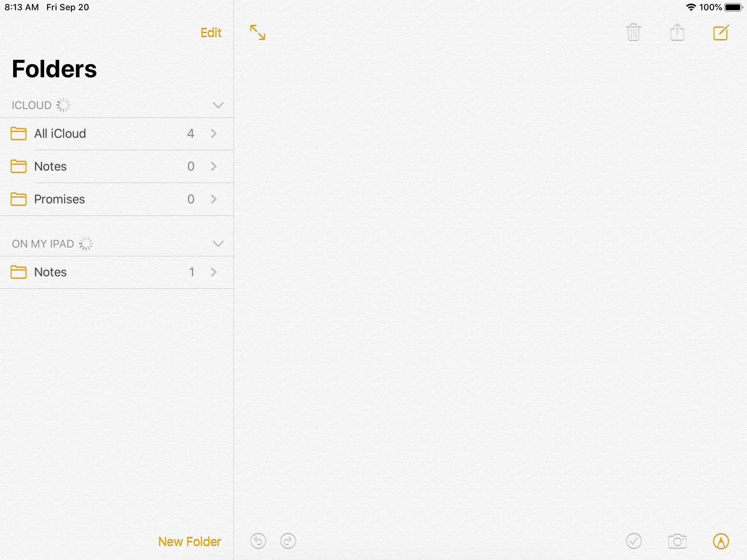Tap the full-screen expand arrows icon
Viewport: 747px width, 560px height.
click(x=258, y=32)
